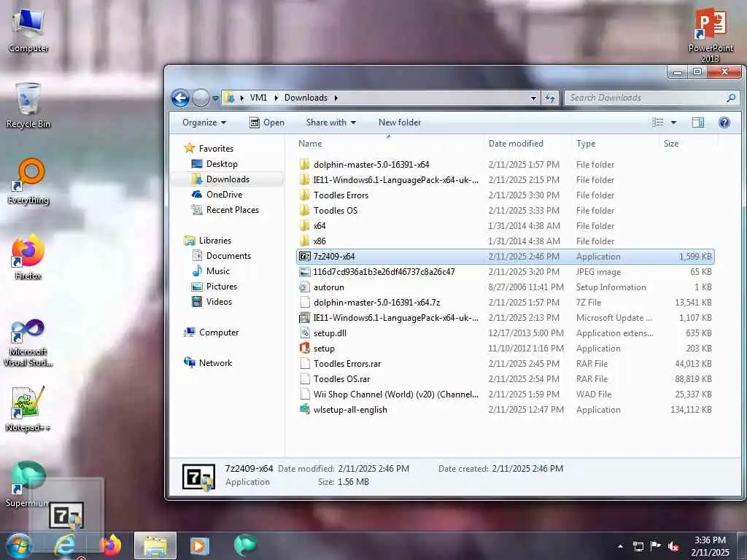Screen dimensions: 747x560
Task: Expand the arrow after VM1 breadcrumb
Action: tap(276, 98)
